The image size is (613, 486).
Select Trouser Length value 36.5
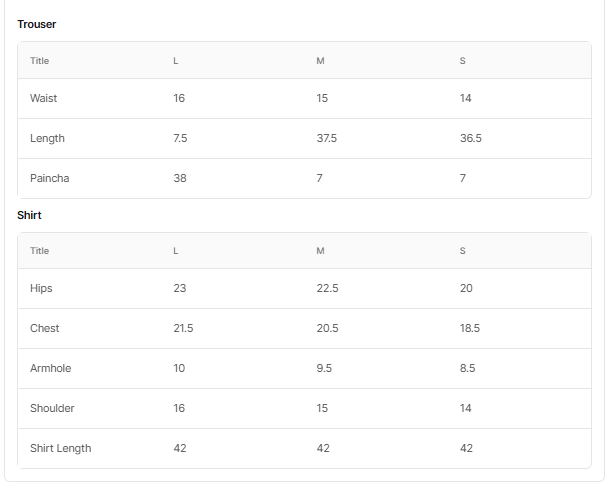click(471, 138)
